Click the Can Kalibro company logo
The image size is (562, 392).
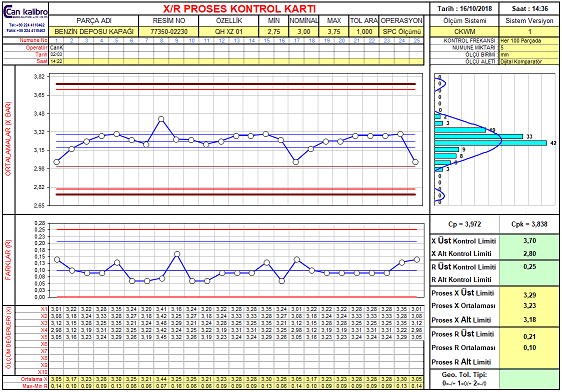coord(25,13)
